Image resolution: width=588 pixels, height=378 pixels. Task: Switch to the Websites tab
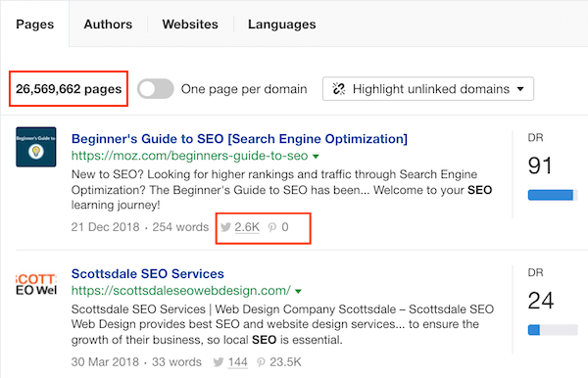pyautogui.click(x=190, y=24)
